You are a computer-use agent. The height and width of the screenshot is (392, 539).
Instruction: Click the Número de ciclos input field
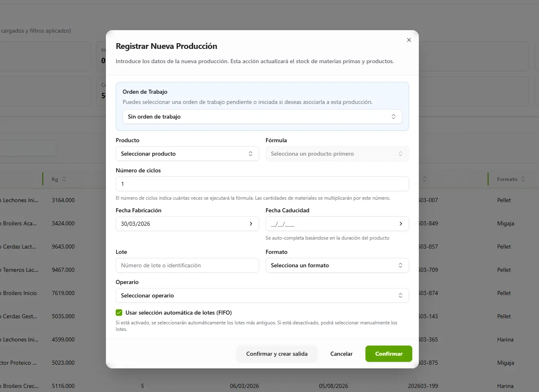click(x=262, y=184)
